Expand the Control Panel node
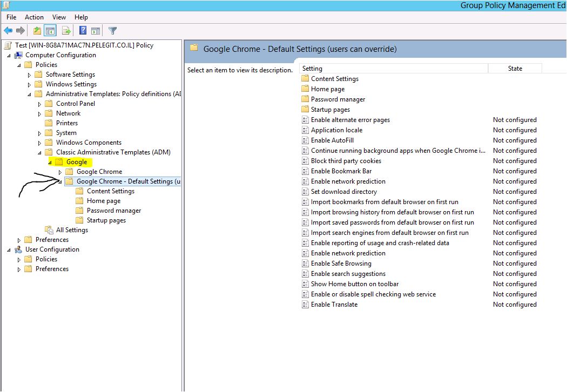 [39, 104]
